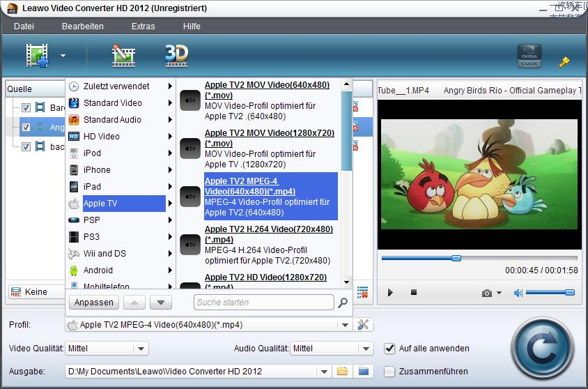Open Ausgabe path dropdown
The height and width of the screenshot is (389, 588).
click(324, 372)
